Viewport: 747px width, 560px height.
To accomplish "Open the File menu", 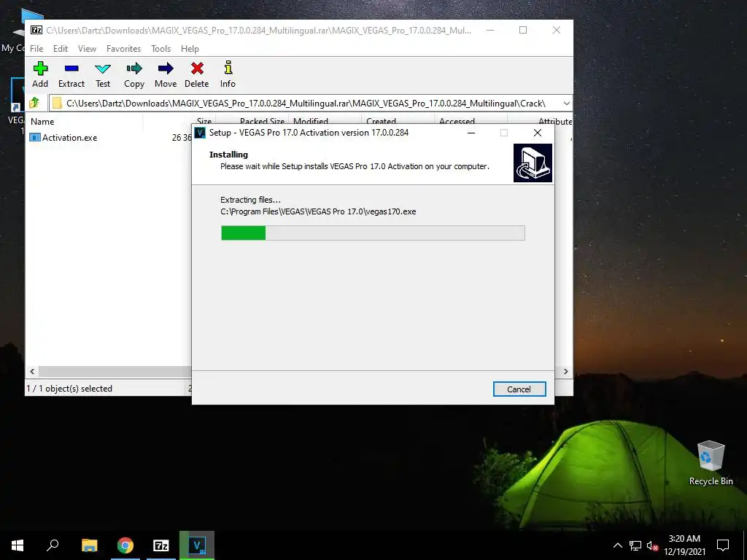I will point(36,49).
